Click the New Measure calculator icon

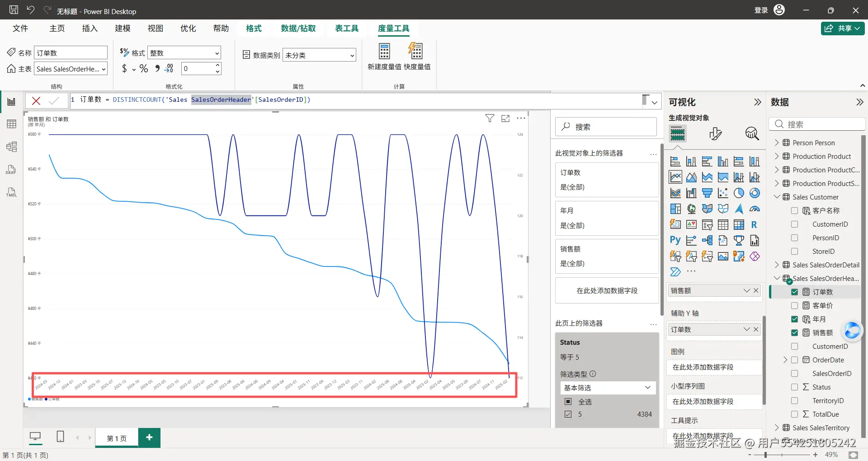(x=384, y=51)
